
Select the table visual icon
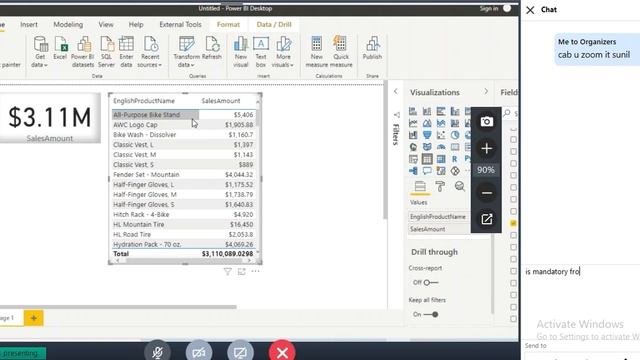tap(427, 159)
